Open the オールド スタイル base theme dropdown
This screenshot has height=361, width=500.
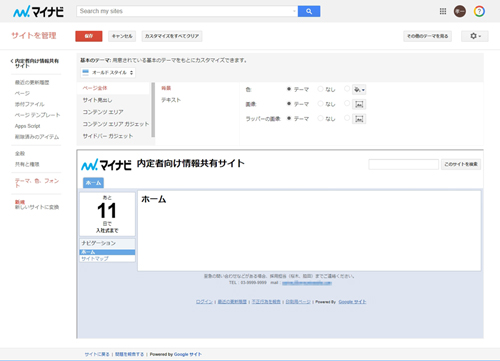(108, 72)
